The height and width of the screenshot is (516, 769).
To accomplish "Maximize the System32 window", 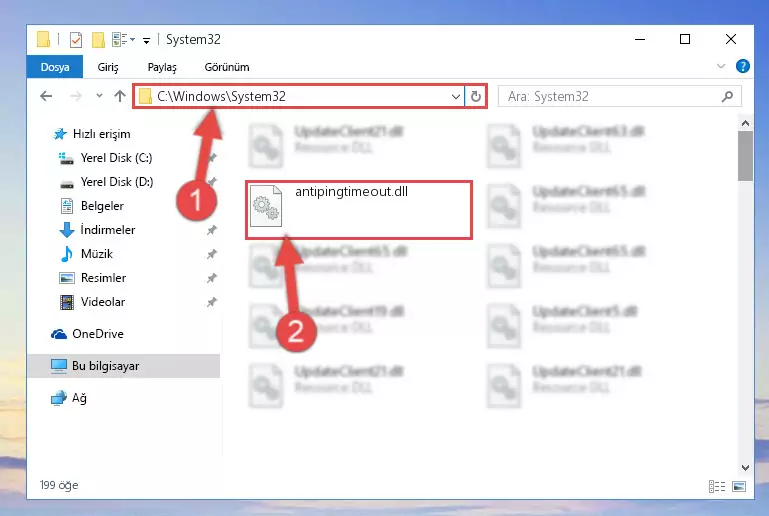I will [x=685, y=39].
